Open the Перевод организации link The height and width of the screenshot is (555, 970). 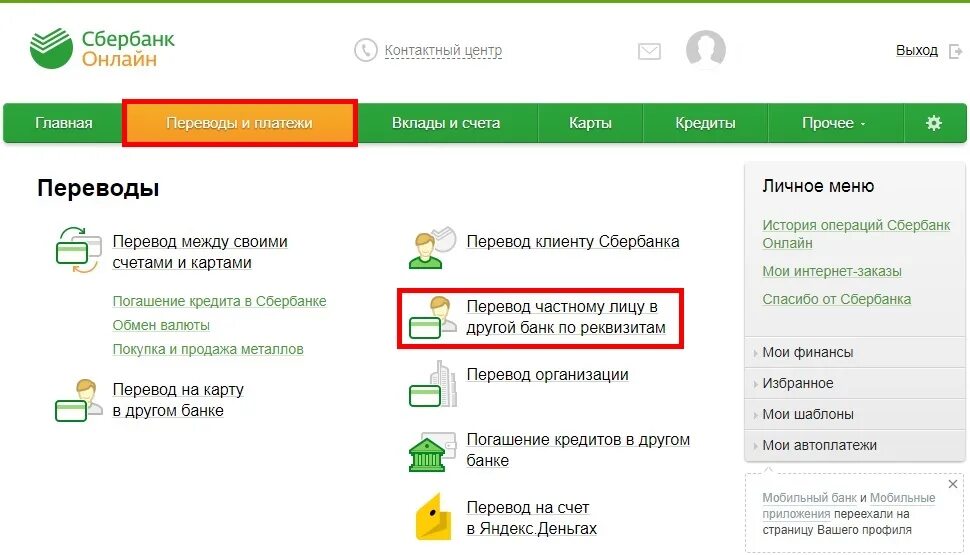coord(547,374)
